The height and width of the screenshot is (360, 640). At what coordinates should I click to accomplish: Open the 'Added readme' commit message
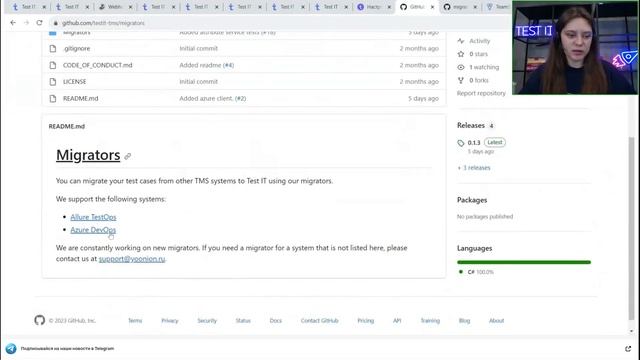pyautogui.click(x=200, y=65)
